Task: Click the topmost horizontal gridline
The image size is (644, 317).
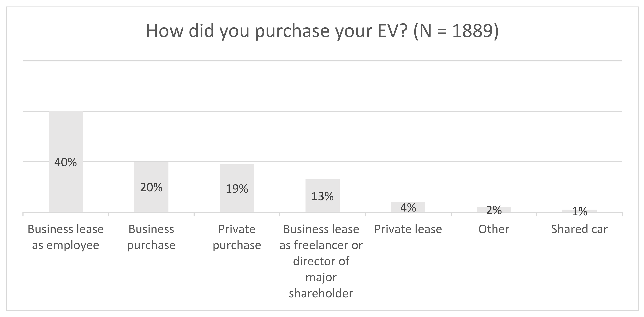Action: point(323,61)
